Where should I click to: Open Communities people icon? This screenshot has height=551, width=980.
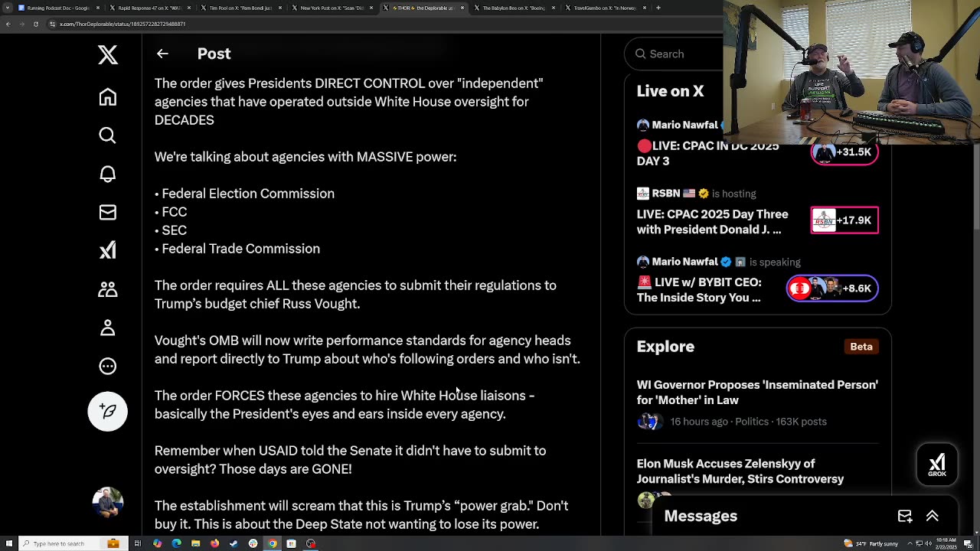click(107, 289)
